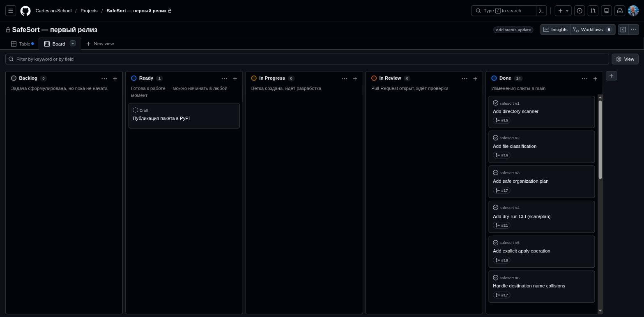
Task: Open In Review column actions menu
Action: (465, 78)
